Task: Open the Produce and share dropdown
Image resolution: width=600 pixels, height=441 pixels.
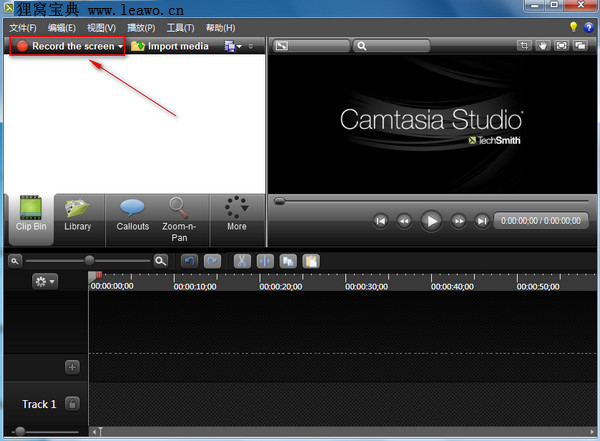Action: pyautogui.click(x=233, y=46)
